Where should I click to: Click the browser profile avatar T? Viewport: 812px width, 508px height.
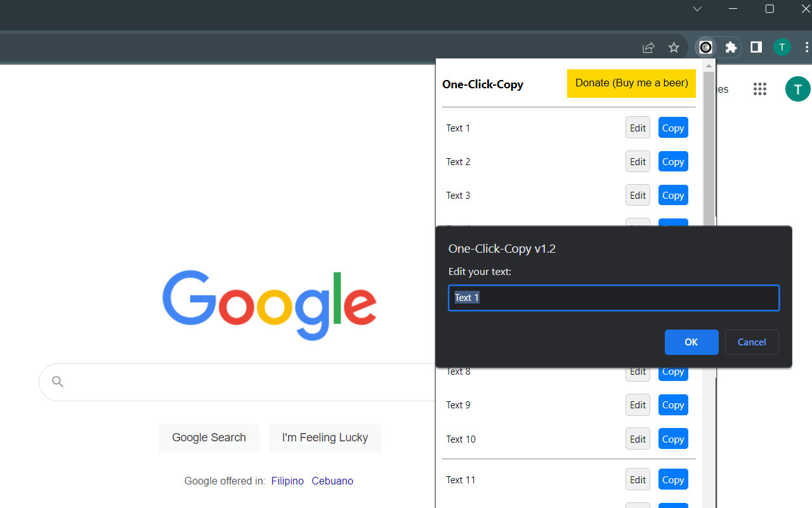coord(782,47)
